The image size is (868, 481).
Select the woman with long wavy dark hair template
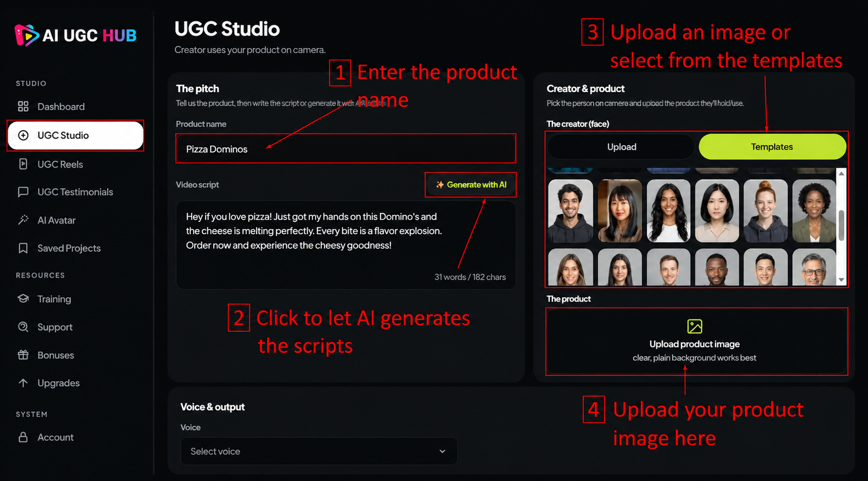click(x=668, y=211)
